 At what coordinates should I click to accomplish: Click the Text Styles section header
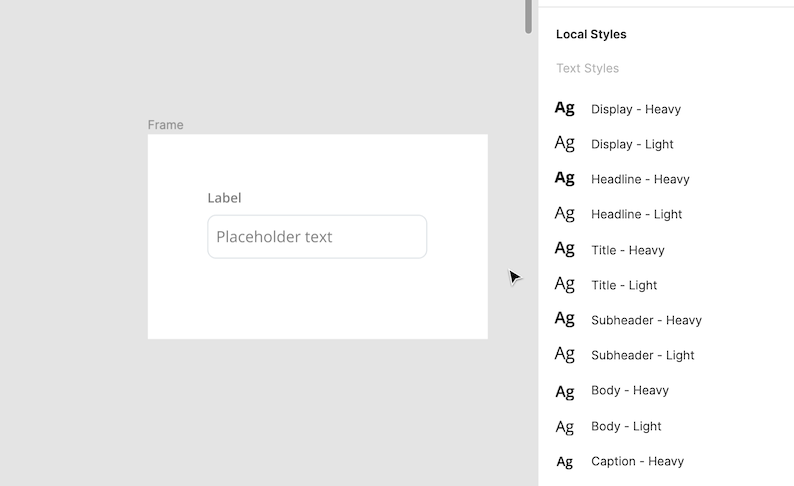click(587, 68)
